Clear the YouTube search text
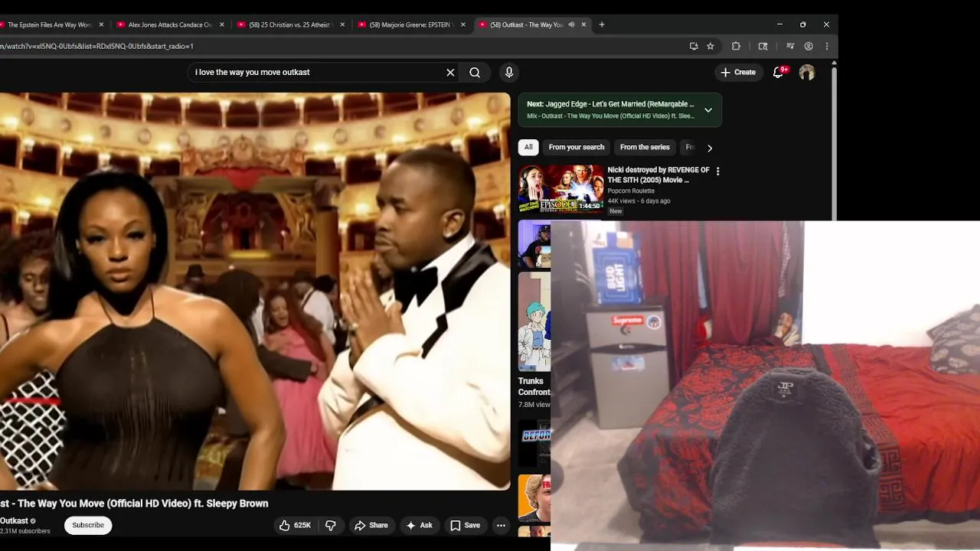Viewport: 980px width, 551px height. [x=450, y=73]
